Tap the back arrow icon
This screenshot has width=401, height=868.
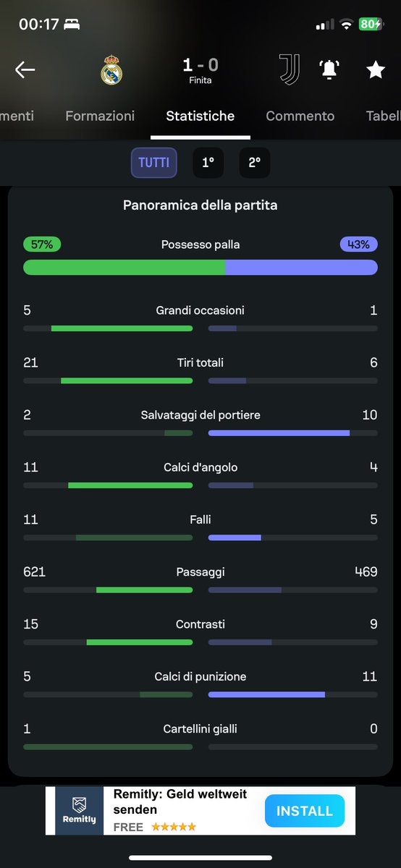25,69
